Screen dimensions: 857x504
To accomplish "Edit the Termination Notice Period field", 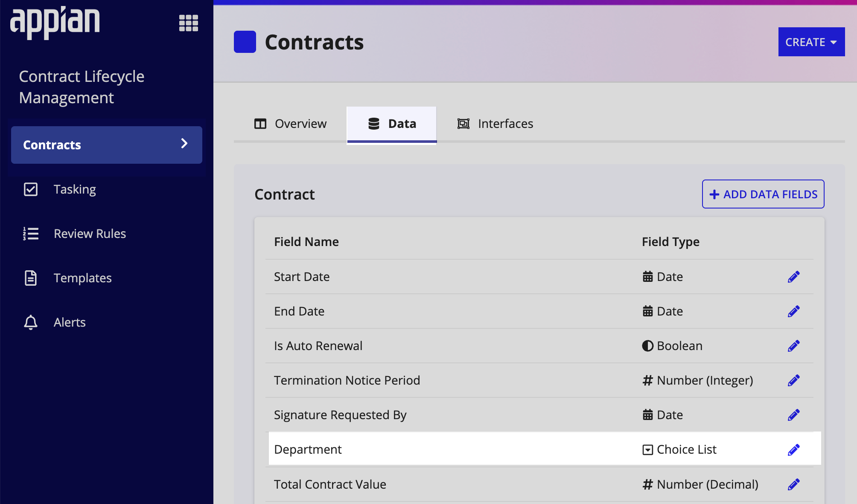I will tap(794, 380).
